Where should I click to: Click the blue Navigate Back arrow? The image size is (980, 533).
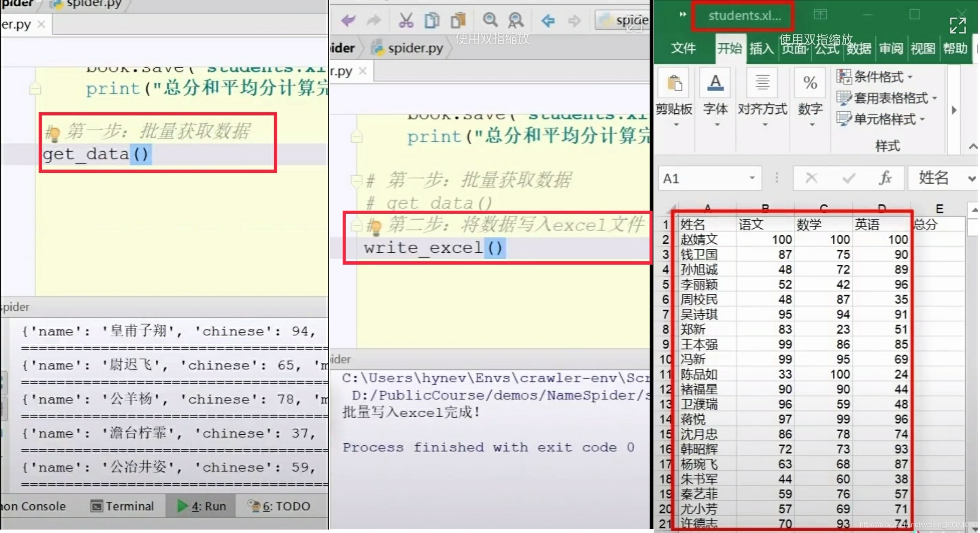[548, 20]
